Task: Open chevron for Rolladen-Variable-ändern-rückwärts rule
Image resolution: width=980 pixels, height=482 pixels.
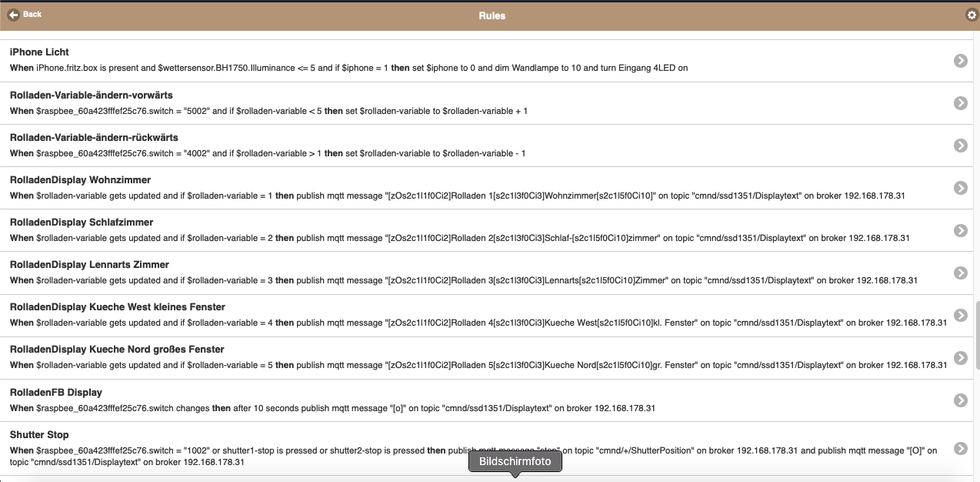Action: [x=960, y=145]
